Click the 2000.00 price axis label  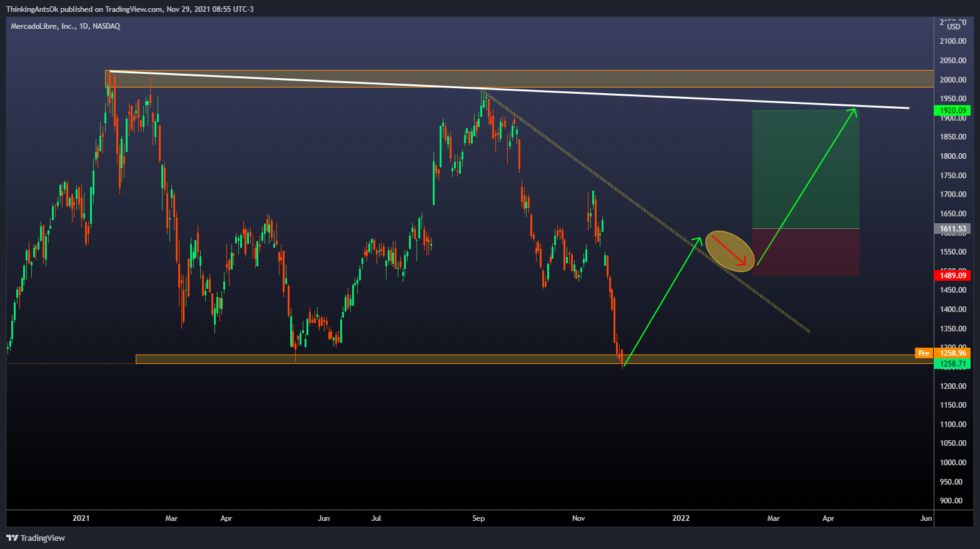click(953, 80)
